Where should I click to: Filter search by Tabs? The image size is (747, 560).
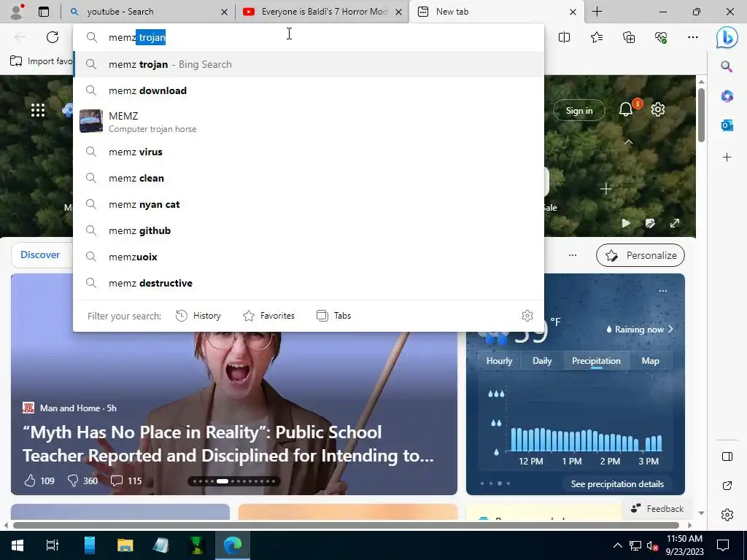333,316
